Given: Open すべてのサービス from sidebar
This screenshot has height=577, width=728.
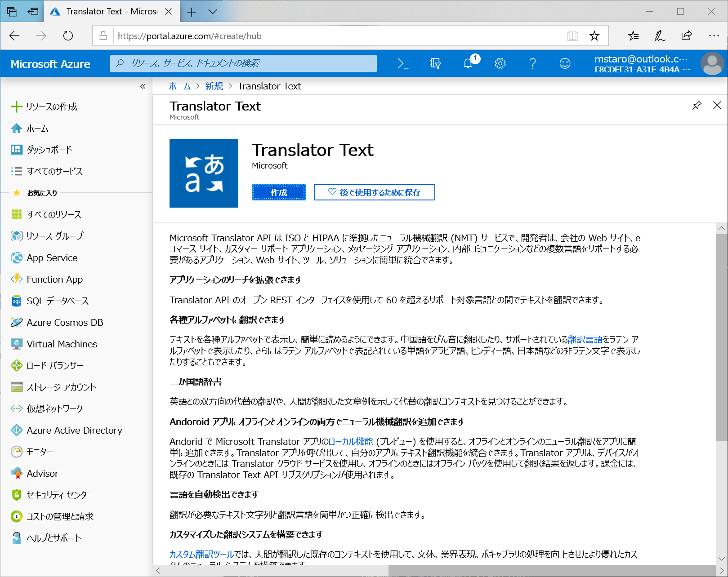Looking at the screenshot, I should tap(47, 171).
